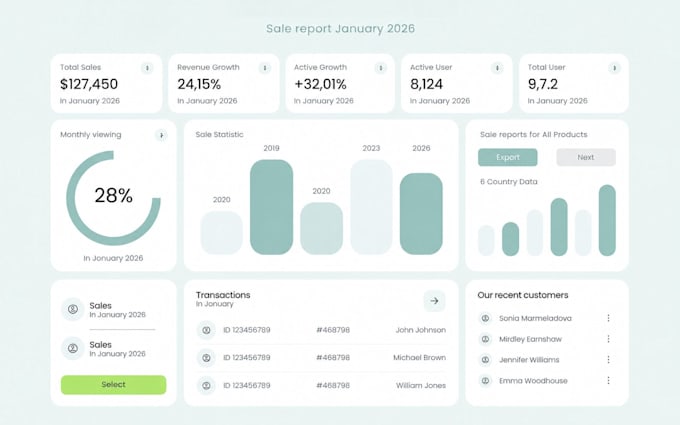Click the user icon beside second Sales entry

point(72,348)
